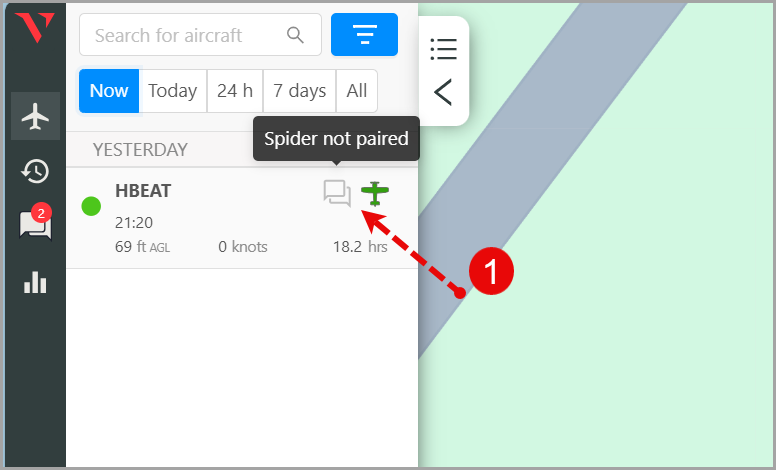Select the Now time filter
The height and width of the screenshot is (470, 776).
pos(109,91)
